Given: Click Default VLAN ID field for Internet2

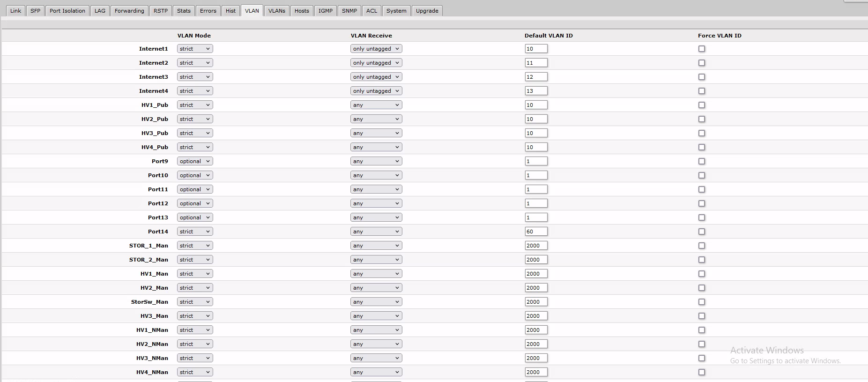Looking at the screenshot, I should pyautogui.click(x=536, y=63).
